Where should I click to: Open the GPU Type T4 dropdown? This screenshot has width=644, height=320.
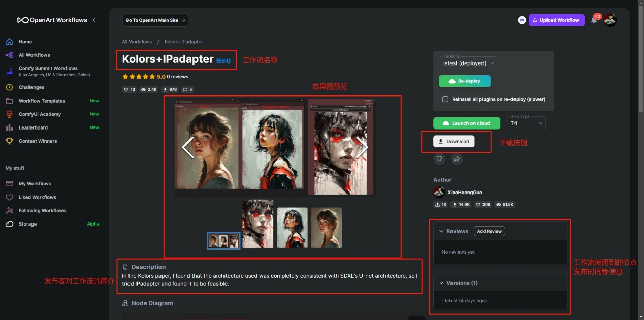526,123
